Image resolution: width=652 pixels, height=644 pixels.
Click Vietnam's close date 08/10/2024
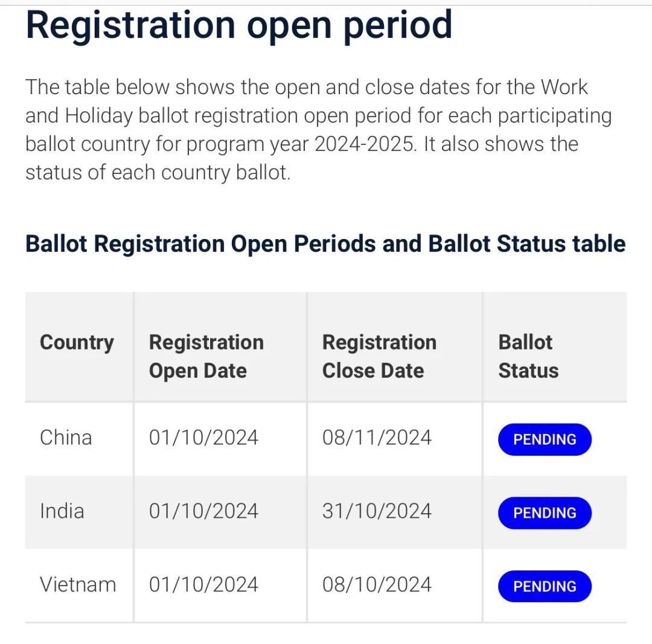click(377, 584)
